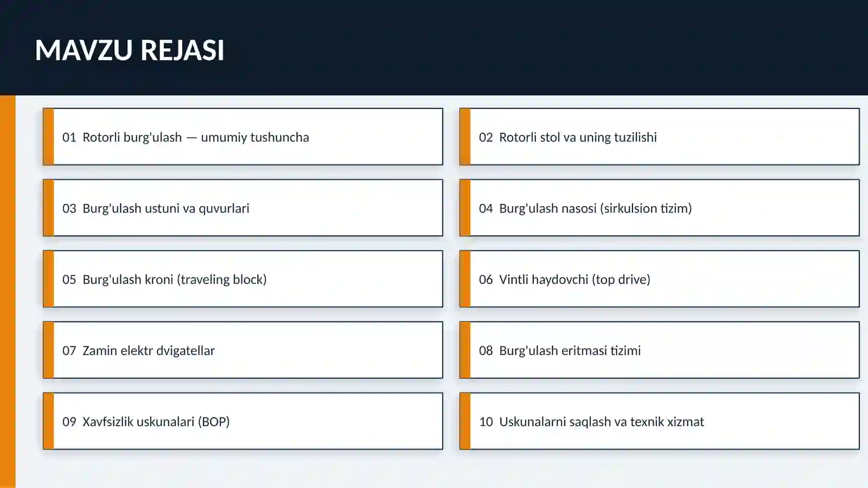Select item 02 Rotorli stol va uning tuzilishi

point(660,137)
